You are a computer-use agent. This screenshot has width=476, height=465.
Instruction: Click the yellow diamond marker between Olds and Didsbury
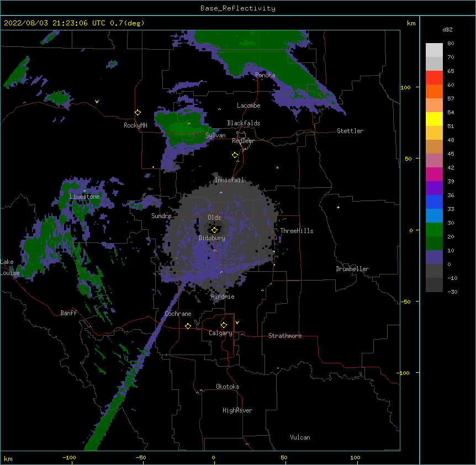(214, 230)
